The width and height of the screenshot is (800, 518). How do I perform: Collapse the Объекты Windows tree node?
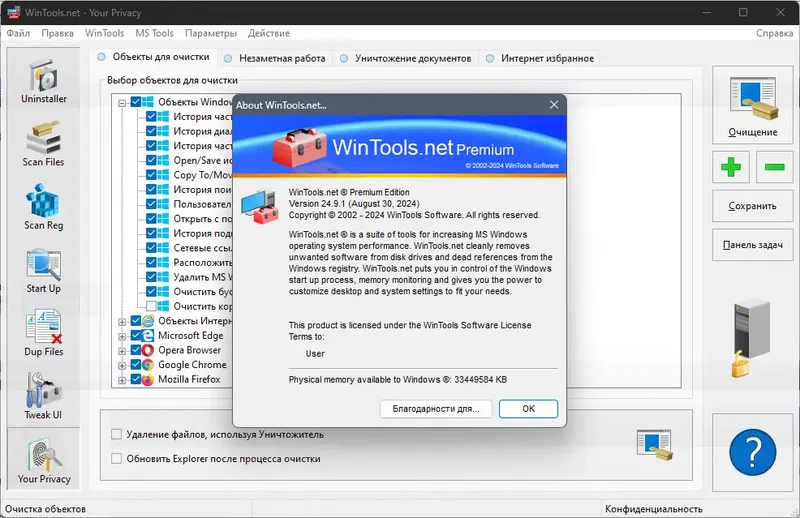122,103
